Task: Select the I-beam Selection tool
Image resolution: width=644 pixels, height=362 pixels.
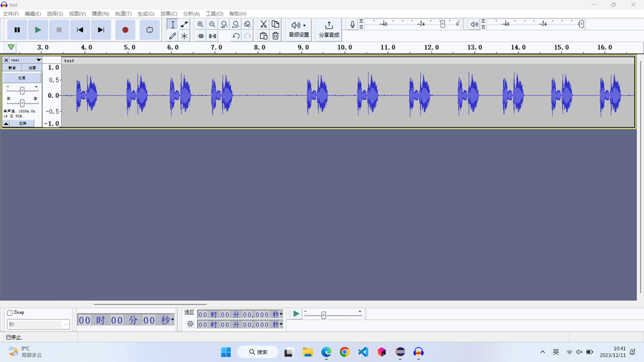Action: (x=173, y=25)
